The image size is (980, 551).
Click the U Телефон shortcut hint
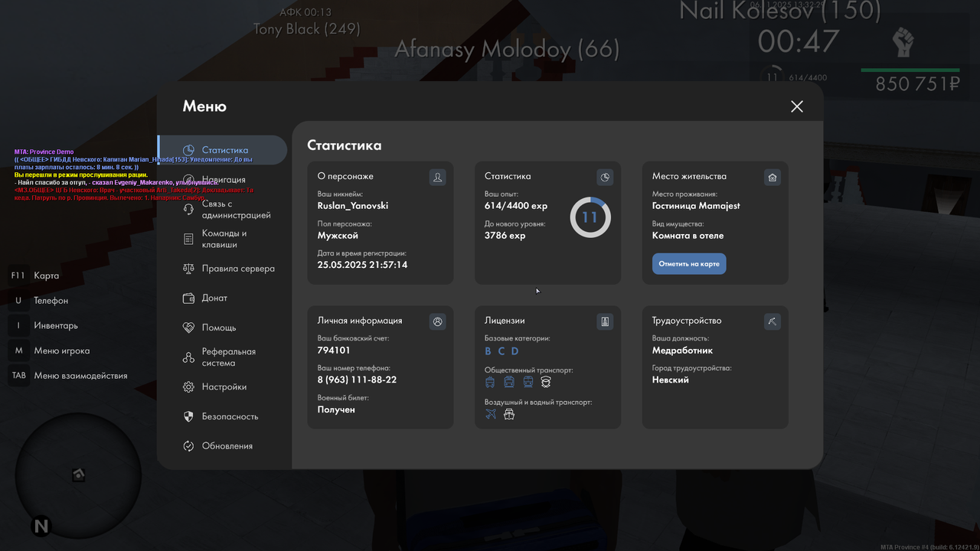40,301
